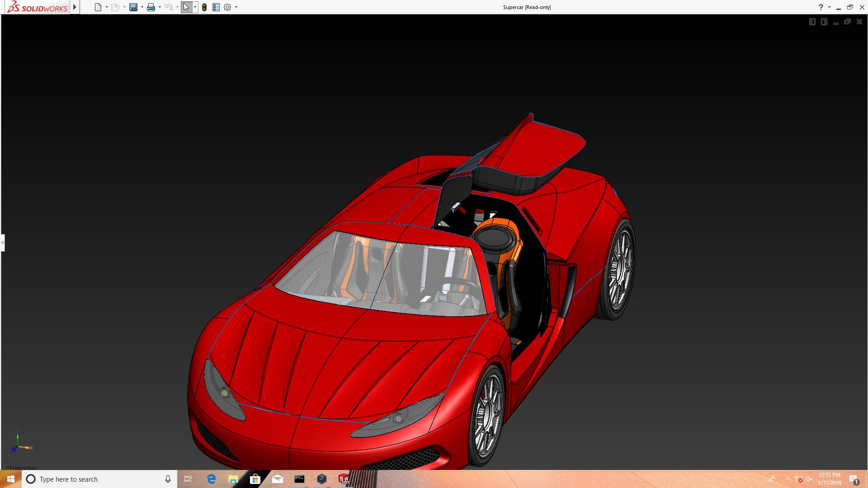This screenshot has width=868, height=488.
Task: Open the Options gear dropdown arrow
Action: point(236,7)
